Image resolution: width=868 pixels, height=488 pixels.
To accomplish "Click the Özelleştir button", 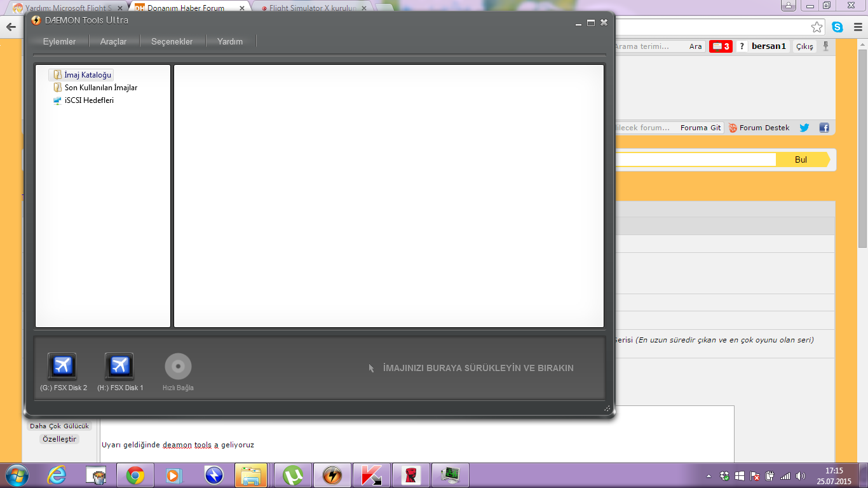I will point(59,439).
